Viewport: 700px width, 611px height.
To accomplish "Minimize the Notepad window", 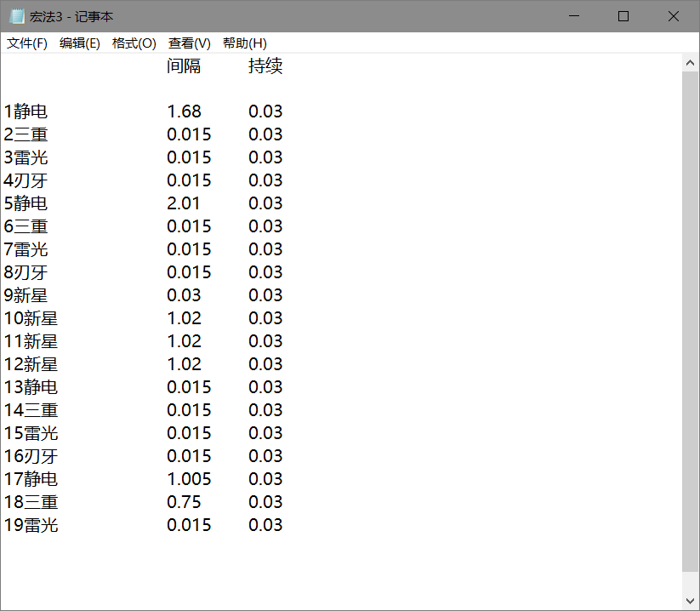I will point(574,16).
